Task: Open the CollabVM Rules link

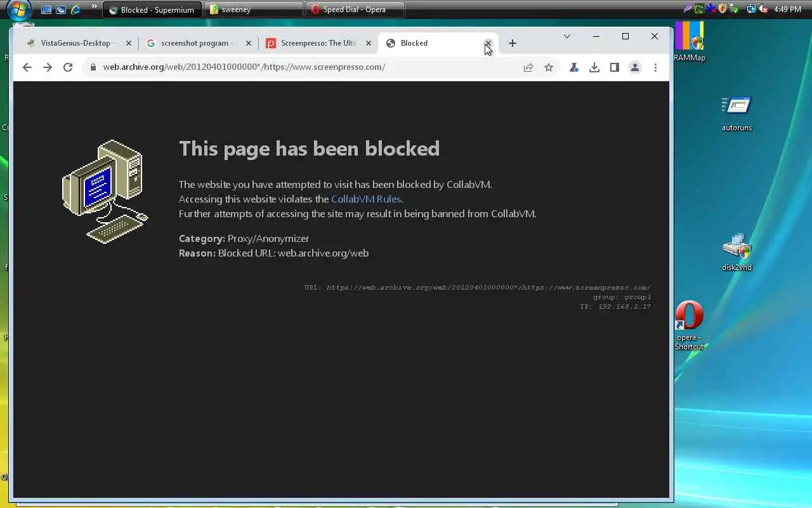Action: (366, 199)
